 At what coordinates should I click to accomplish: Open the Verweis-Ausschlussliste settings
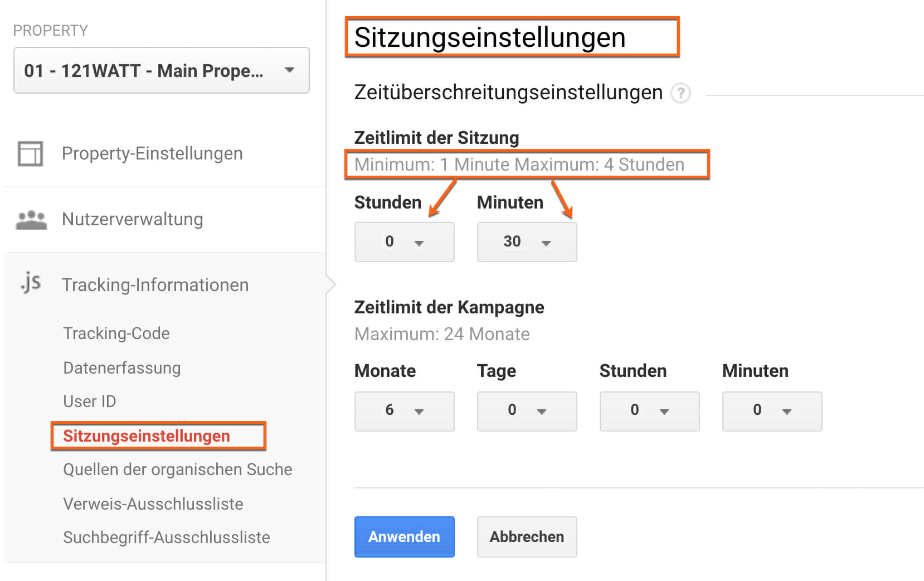click(153, 503)
